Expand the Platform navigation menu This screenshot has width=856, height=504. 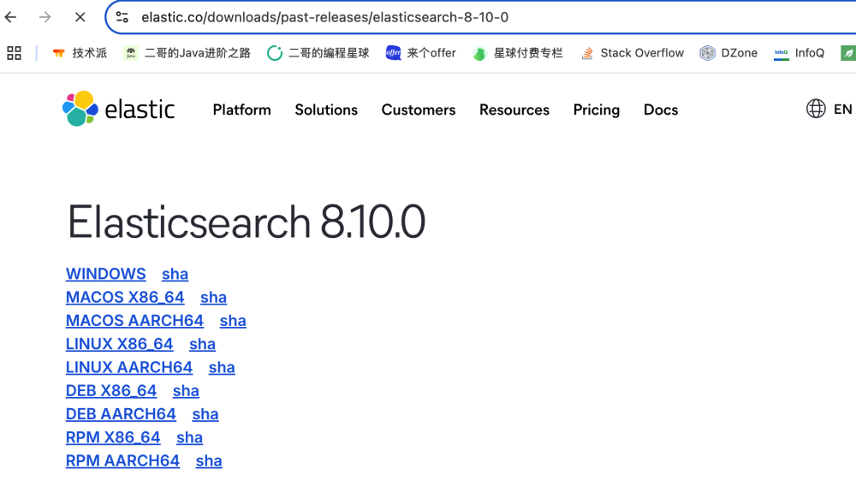[241, 110]
